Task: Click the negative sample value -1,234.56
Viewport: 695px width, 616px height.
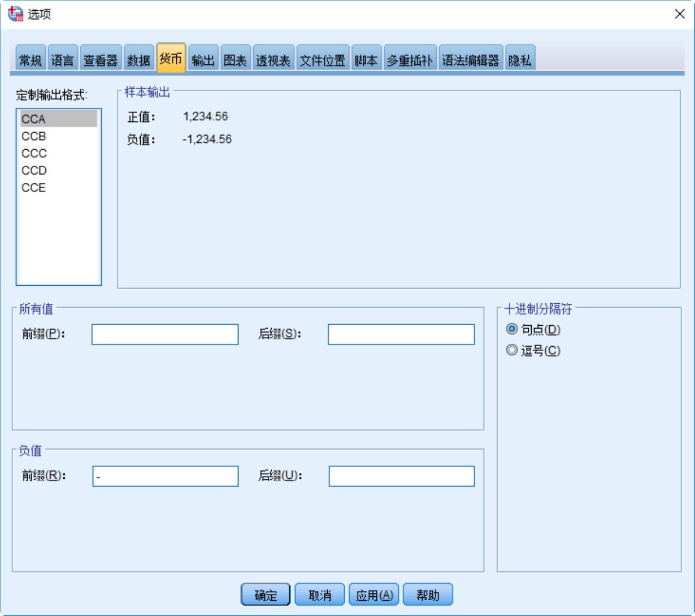Action: [x=207, y=139]
